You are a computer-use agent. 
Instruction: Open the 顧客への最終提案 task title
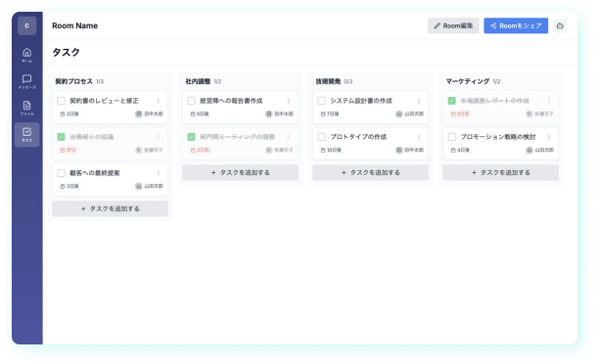click(x=95, y=173)
